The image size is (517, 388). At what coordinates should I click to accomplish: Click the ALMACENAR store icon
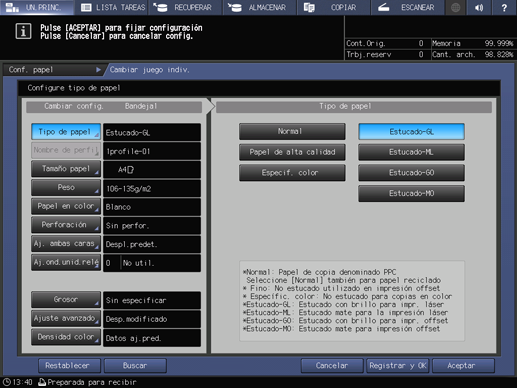click(x=235, y=7)
